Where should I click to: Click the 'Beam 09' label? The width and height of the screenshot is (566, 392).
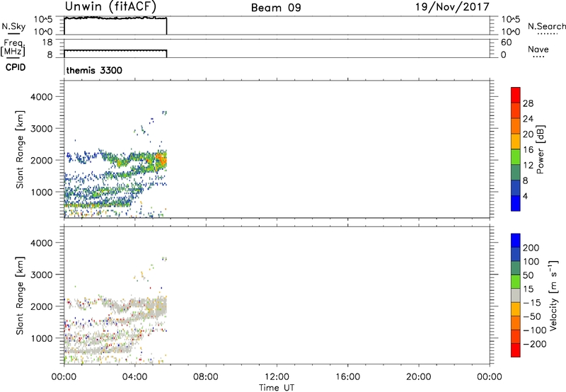point(276,8)
